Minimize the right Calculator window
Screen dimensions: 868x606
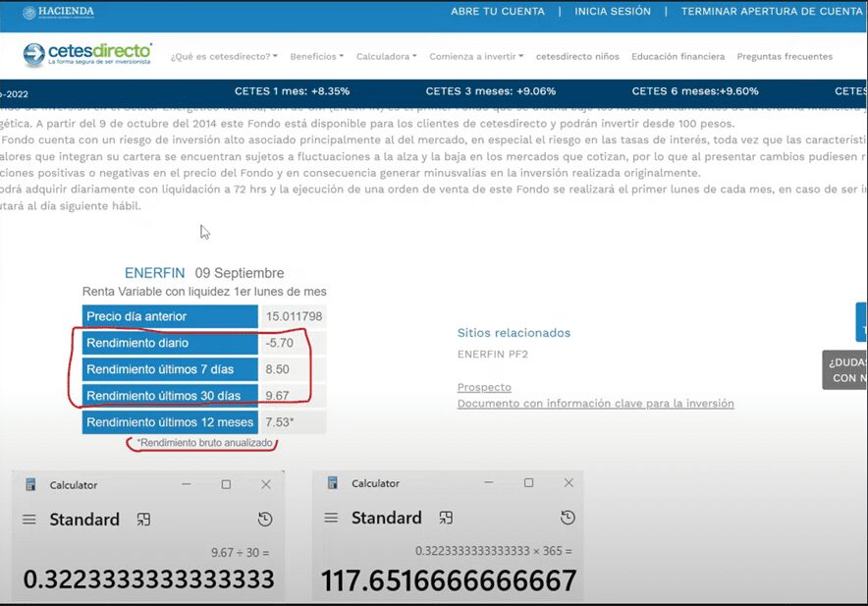click(x=488, y=483)
